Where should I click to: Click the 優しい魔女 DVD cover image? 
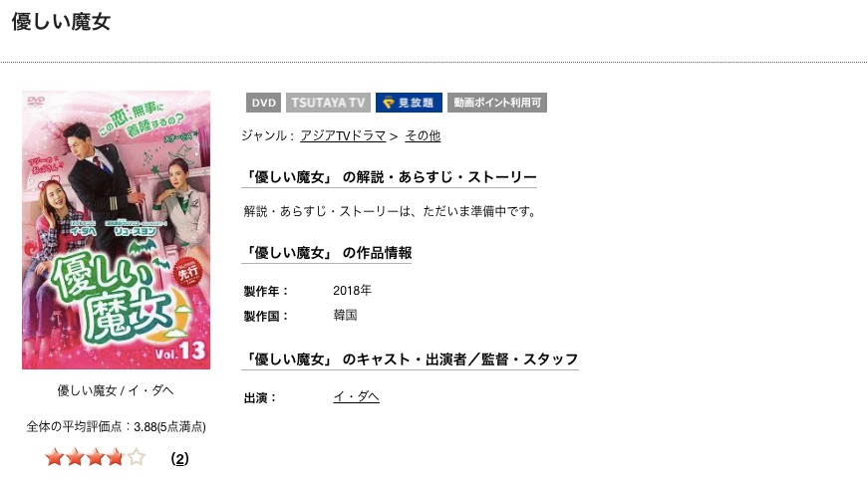point(117,230)
